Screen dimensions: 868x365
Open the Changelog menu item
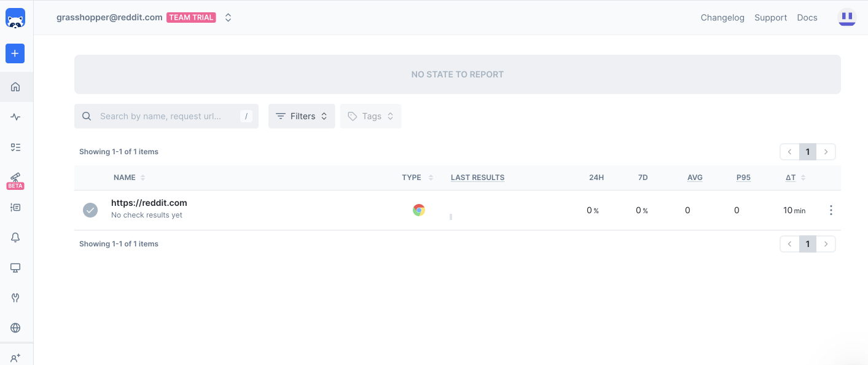[722, 17]
